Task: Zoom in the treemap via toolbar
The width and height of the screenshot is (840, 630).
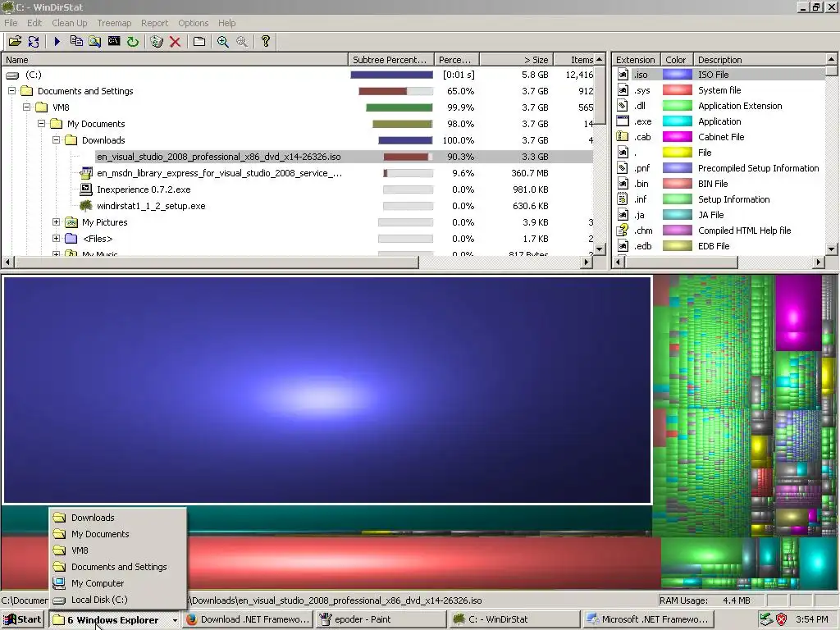Action: 223,41
